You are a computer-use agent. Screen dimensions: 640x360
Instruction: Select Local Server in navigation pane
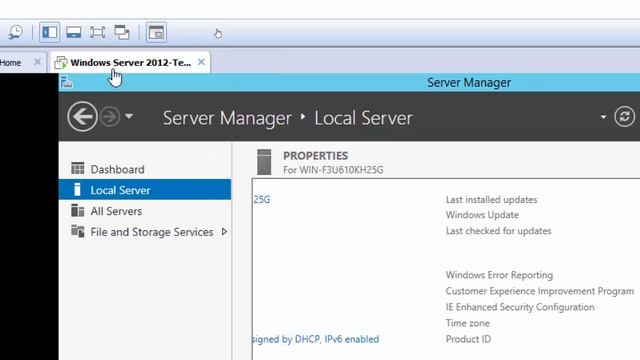pos(145,190)
